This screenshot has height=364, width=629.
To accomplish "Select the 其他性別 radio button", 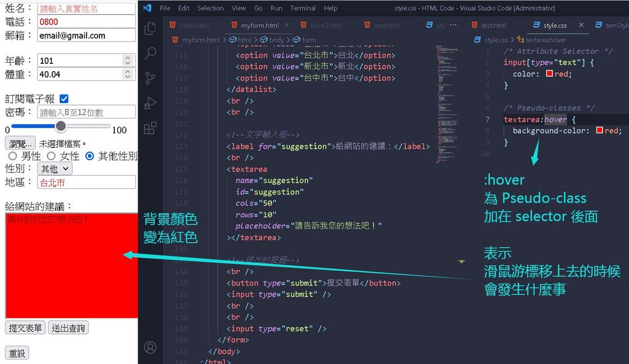I will tap(90, 156).
